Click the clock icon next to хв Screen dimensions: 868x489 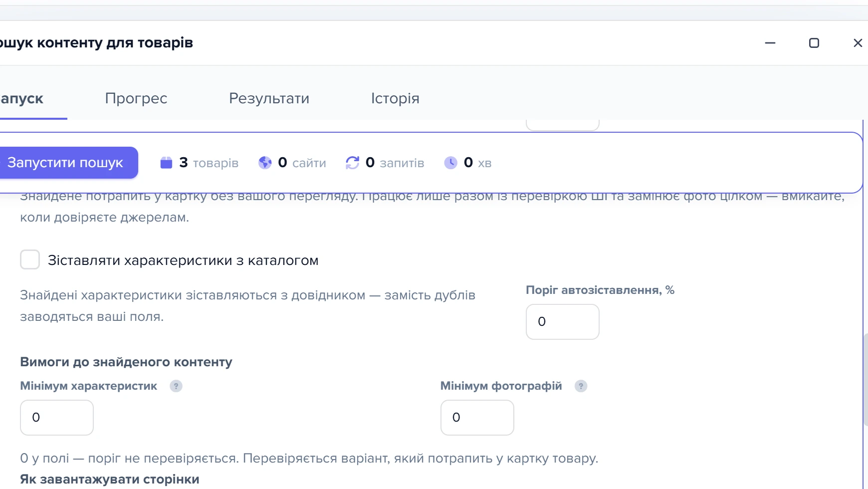click(450, 163)
